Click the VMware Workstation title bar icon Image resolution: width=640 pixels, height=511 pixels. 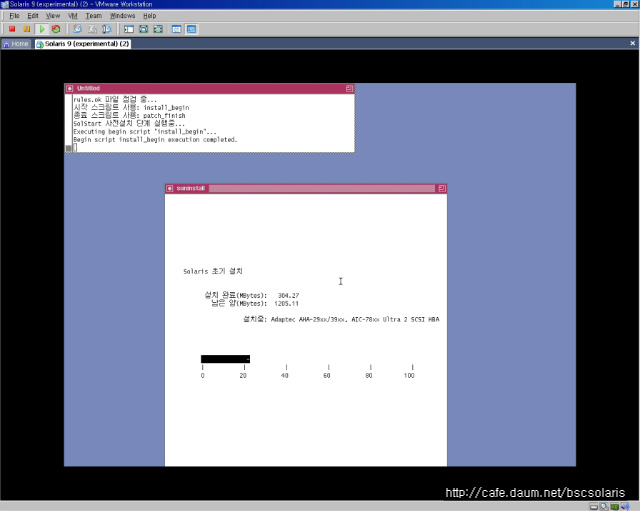4,4
